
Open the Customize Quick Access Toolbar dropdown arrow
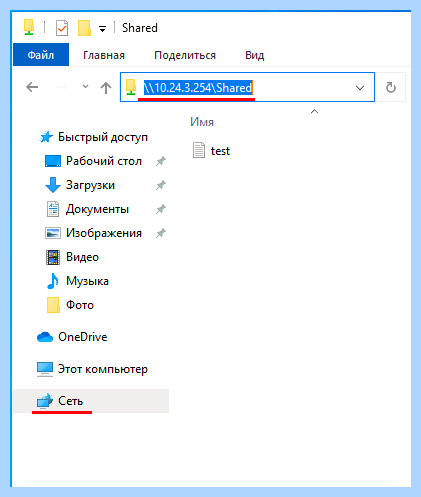pos(103,29)
